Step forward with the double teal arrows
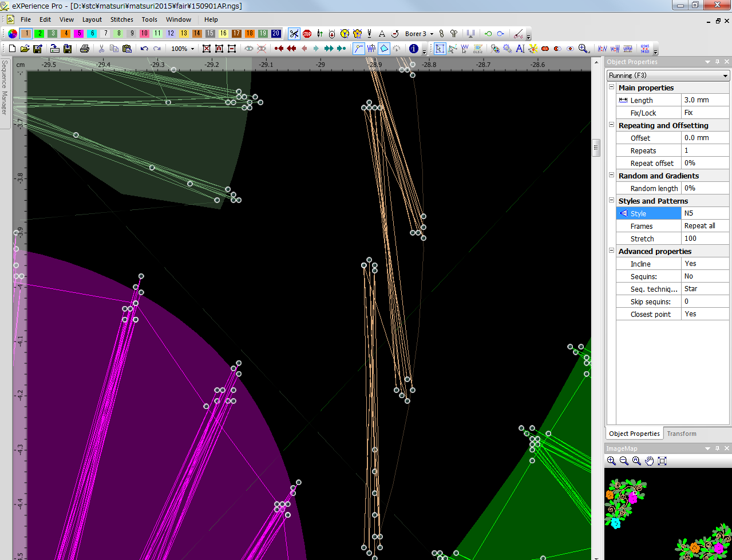 click(x=329, y=49)
